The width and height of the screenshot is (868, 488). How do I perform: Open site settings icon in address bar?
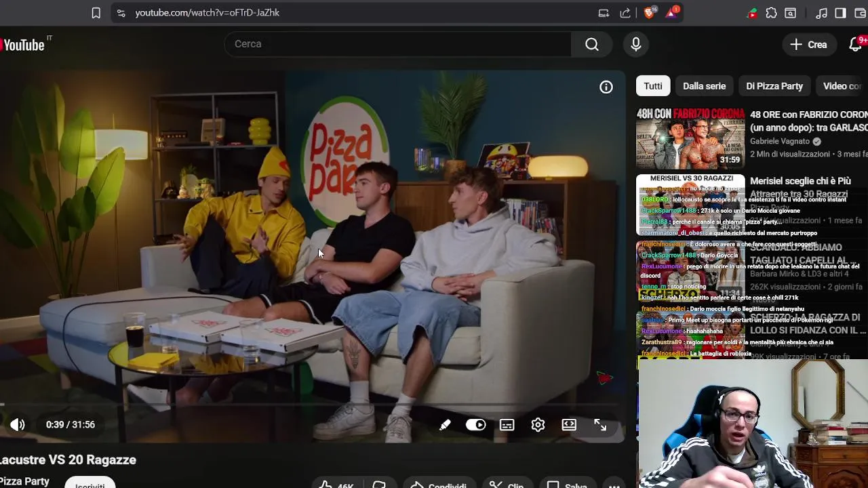click(121, 13)
